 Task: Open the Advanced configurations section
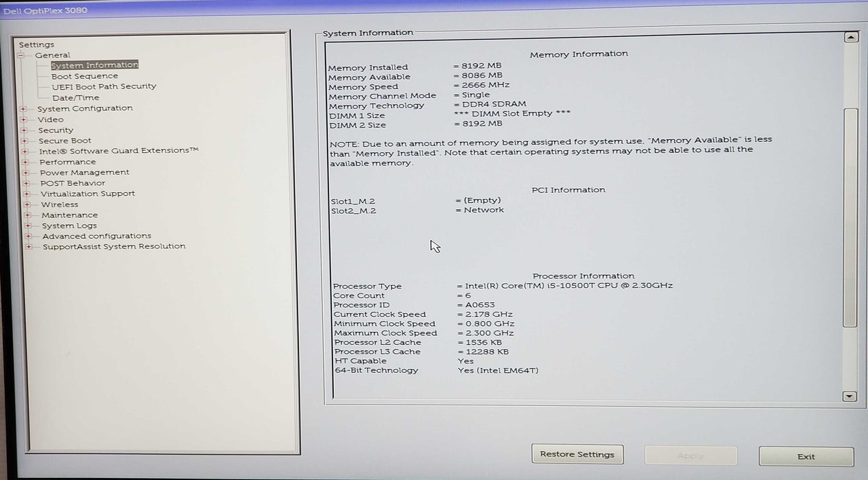(x=96, y=235)
